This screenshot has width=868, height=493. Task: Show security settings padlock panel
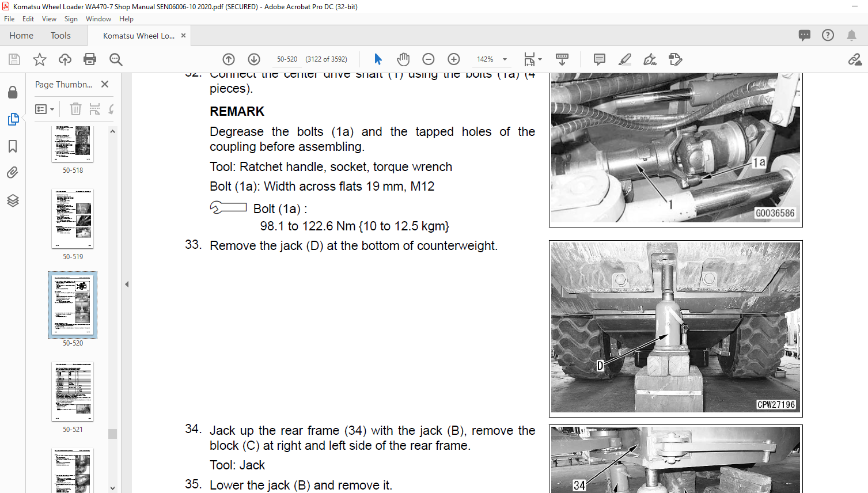click(x=13, y=92)
